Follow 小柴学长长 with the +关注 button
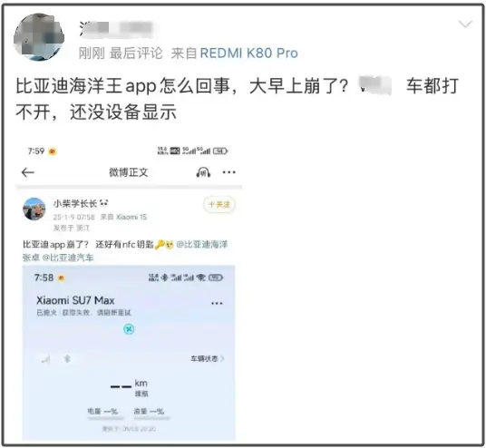The image size is (486, 448). coord(219,205)
